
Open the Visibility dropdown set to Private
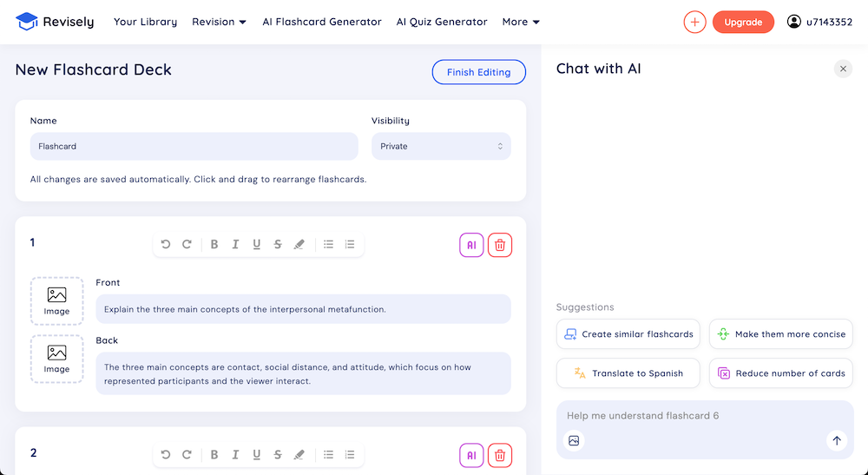pyautogui.click(x=441, y=146)
